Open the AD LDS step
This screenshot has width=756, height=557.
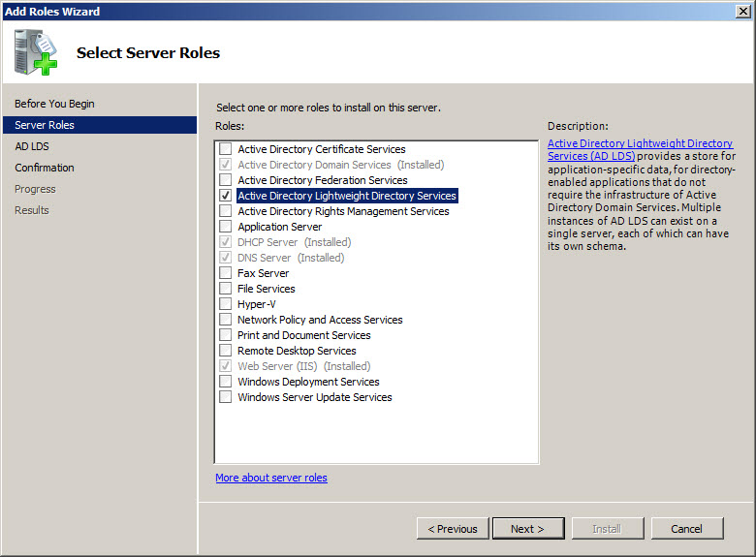point(32,146)
